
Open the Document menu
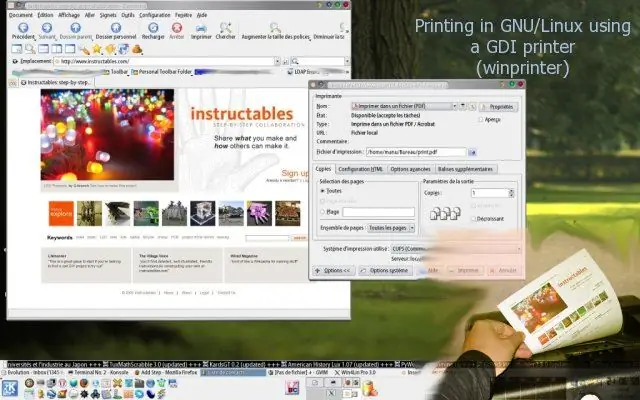pyautogui.click(x=20, y=15)
